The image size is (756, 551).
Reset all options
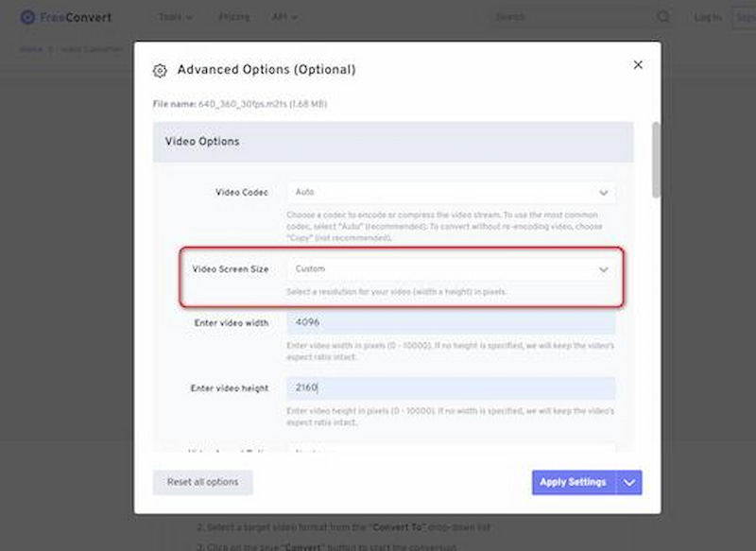pyautogui.click(x=202, y=482)
